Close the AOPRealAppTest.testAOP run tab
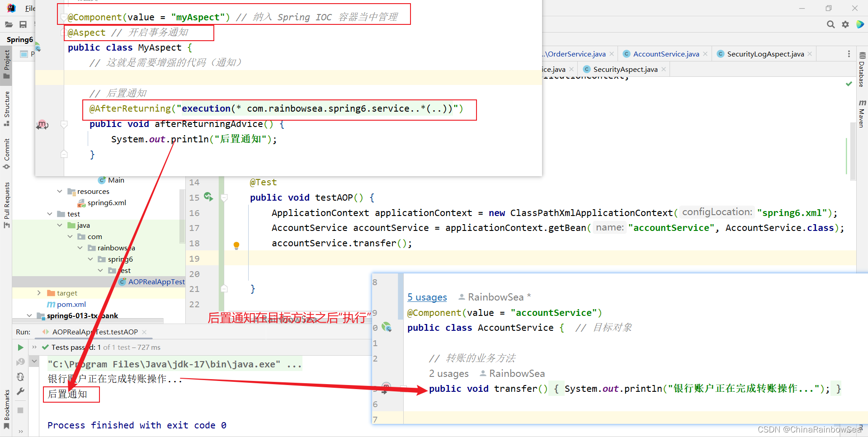The width and height of the screenshot is (868, 437). [x=144, y=332]
